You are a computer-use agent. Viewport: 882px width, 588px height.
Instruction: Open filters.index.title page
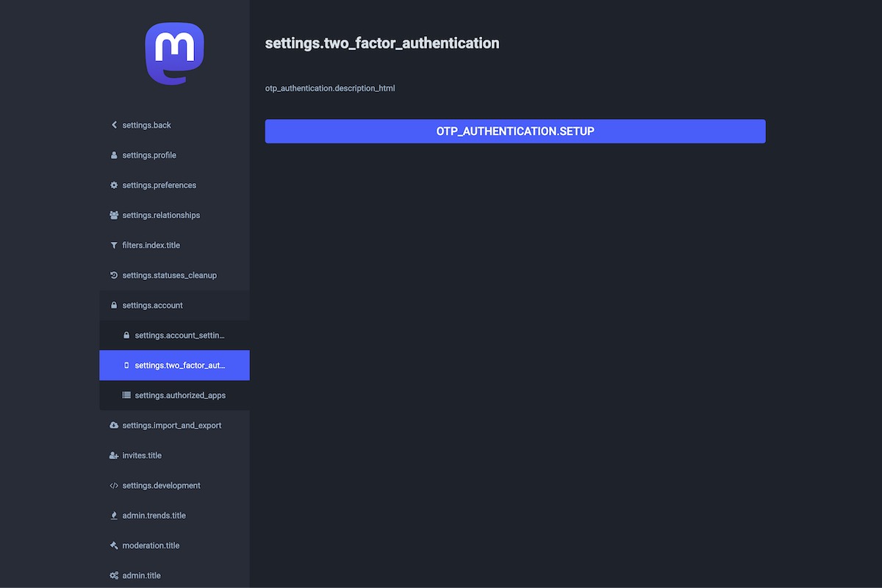point(151,245)
